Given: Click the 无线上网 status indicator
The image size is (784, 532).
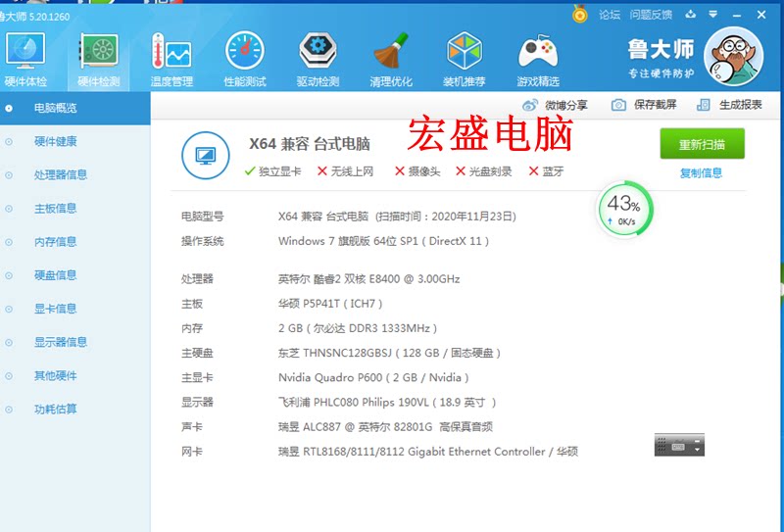Looking at the screenshot, I should point(346,171).
